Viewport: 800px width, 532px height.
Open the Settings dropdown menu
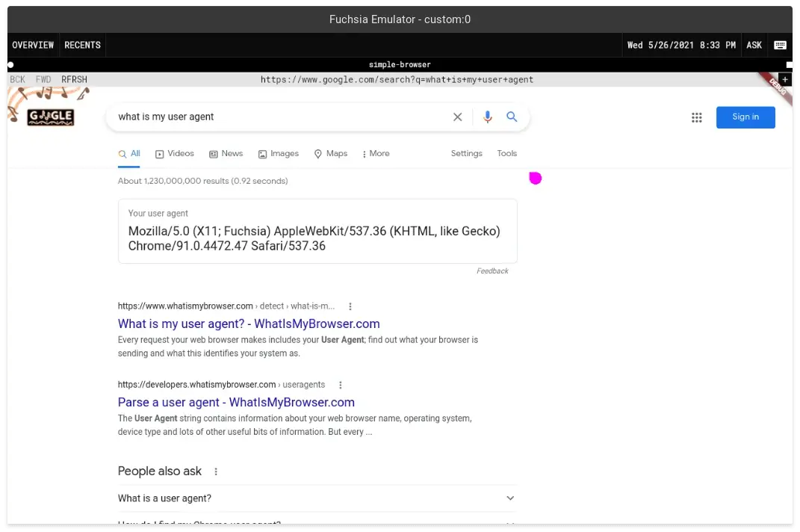pyautogui.click(x=466, y=154)
